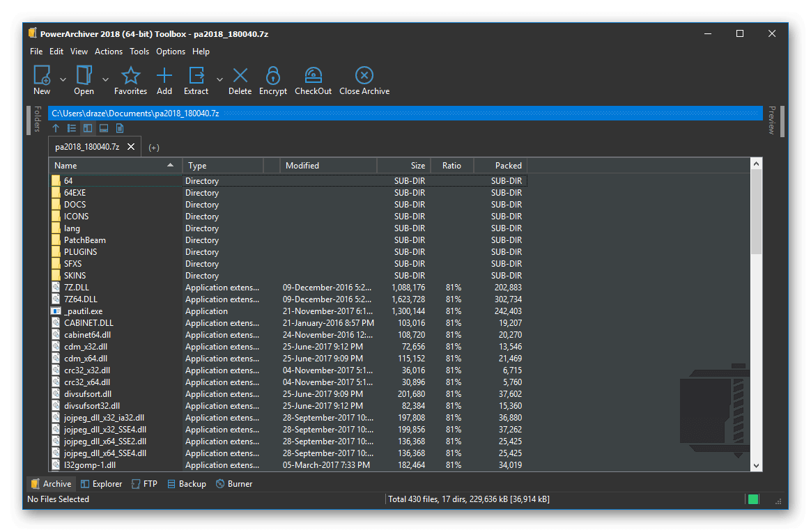Click the scroll up arrow of file list
811x532 pixels.
[756, 164]
